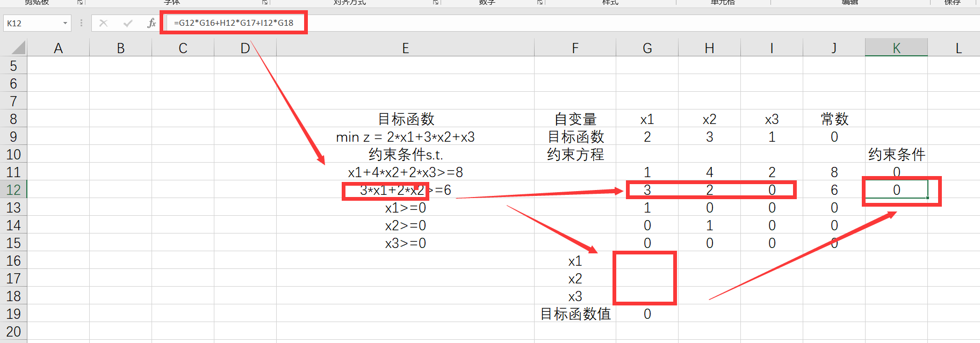Select row 8 header
980x343 pixels.
tap(13, 119)
